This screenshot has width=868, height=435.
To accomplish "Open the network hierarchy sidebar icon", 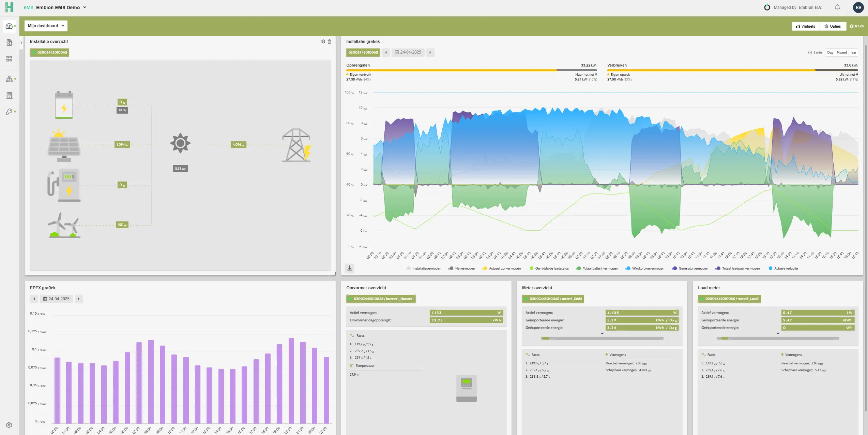I will 9,79.
